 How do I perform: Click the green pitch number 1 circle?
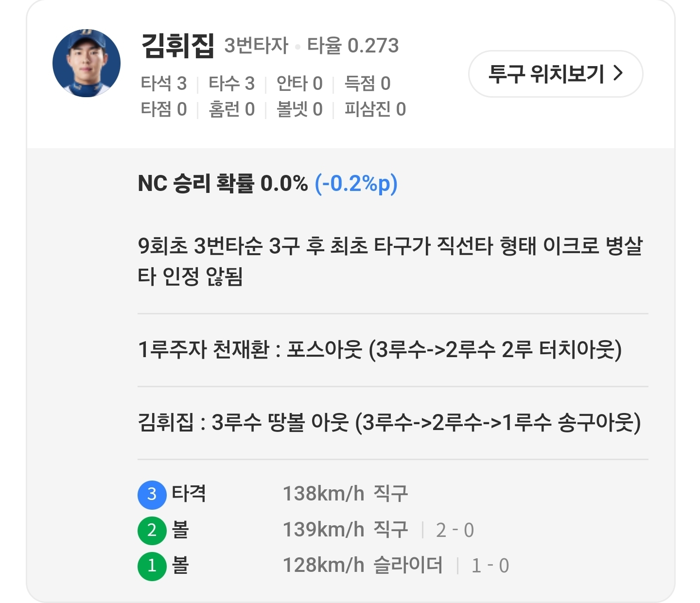pyautogui.click(x=152, y=566)
